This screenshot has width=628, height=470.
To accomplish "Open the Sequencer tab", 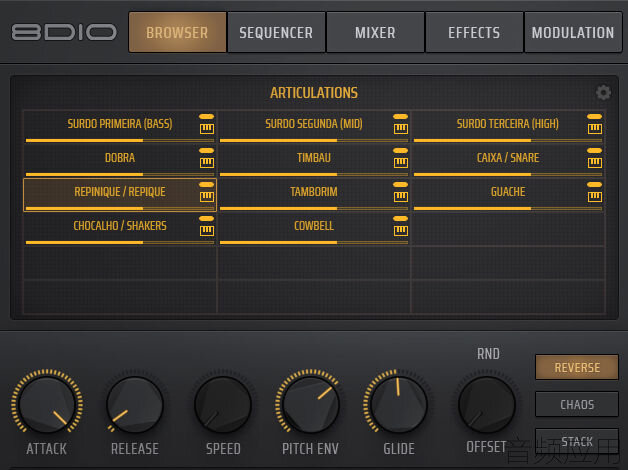I will click(276, 32).
